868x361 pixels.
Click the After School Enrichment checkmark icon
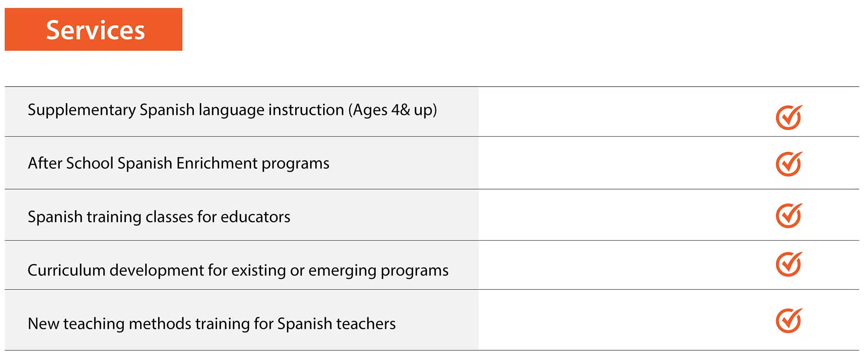[x=788, y=164]
